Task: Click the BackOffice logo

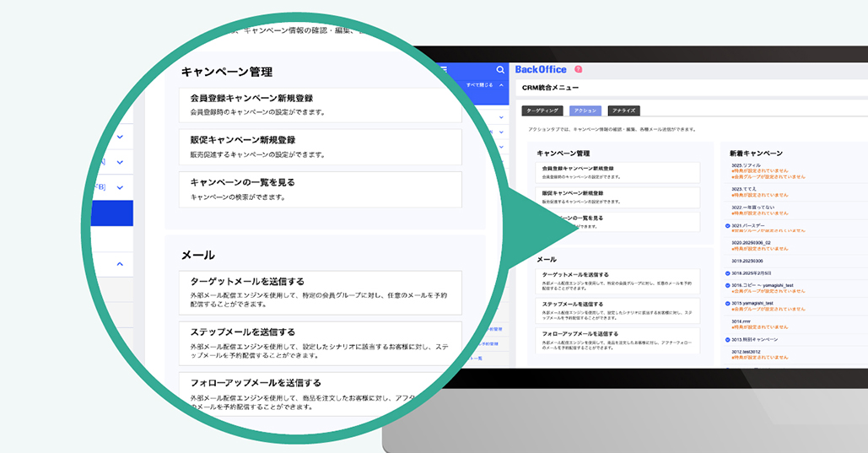Action: [541, 69]
